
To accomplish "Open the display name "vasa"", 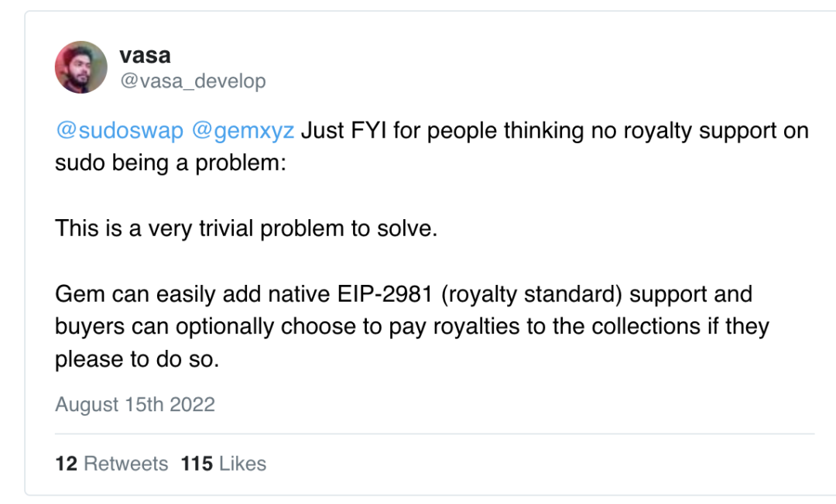I will coord(146,56).
